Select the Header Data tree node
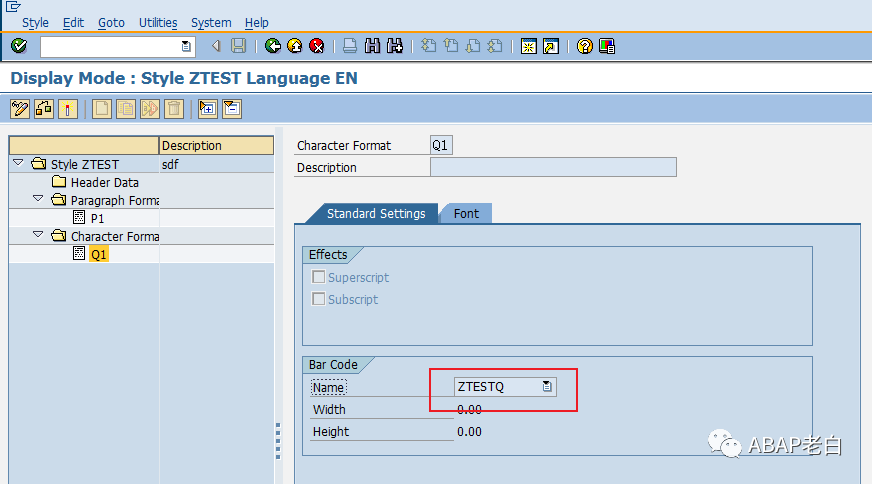The image size is (872, 484). coord(105,182)
